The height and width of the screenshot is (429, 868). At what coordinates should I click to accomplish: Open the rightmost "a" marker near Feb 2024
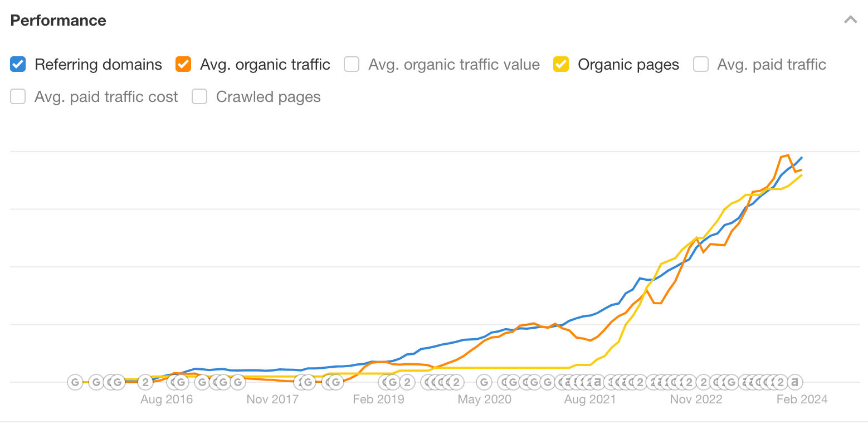(796, 382)
